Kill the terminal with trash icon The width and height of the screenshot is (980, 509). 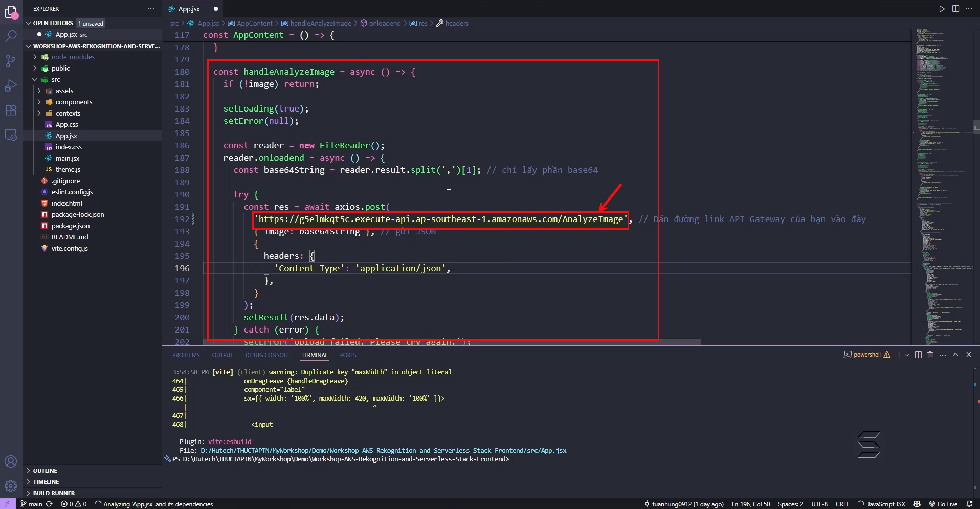click(930, 355)
